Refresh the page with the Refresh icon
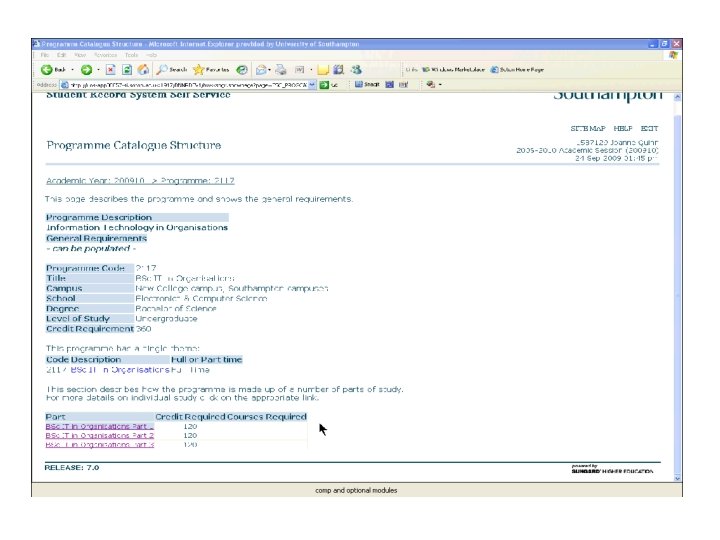The image size is (720, 540). coord(127,70)
